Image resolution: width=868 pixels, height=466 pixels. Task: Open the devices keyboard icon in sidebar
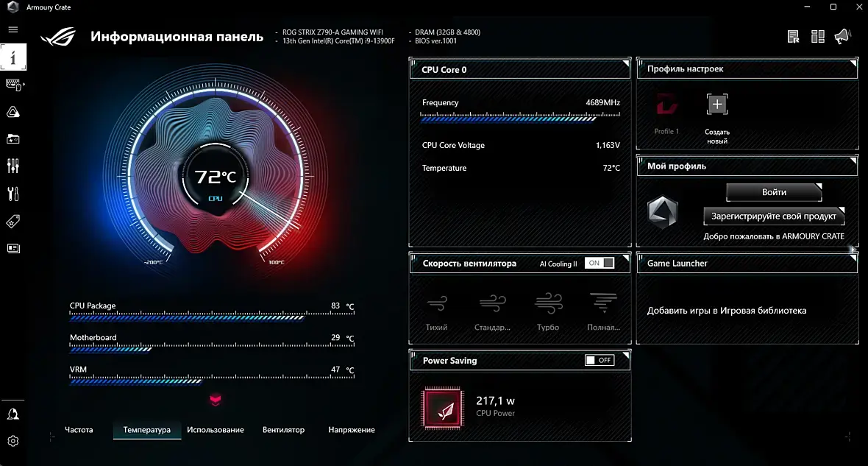coord(13,85)
